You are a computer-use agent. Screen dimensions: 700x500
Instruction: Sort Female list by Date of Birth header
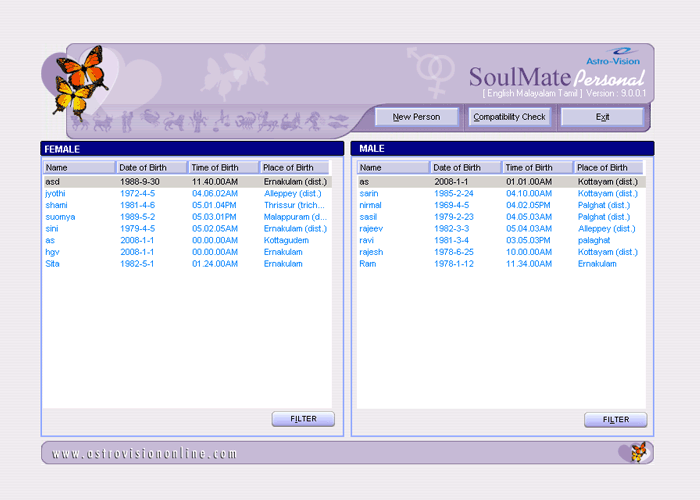[151, 167]
